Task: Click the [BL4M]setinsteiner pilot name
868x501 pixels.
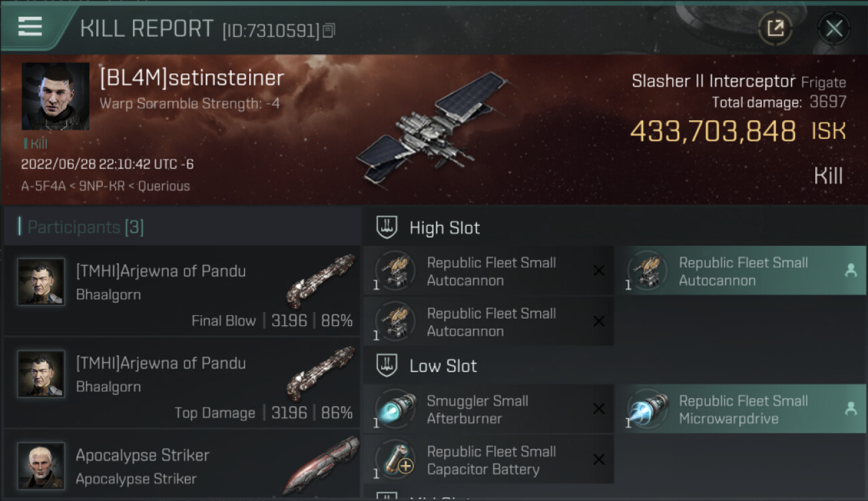Action: click(192, 77)
